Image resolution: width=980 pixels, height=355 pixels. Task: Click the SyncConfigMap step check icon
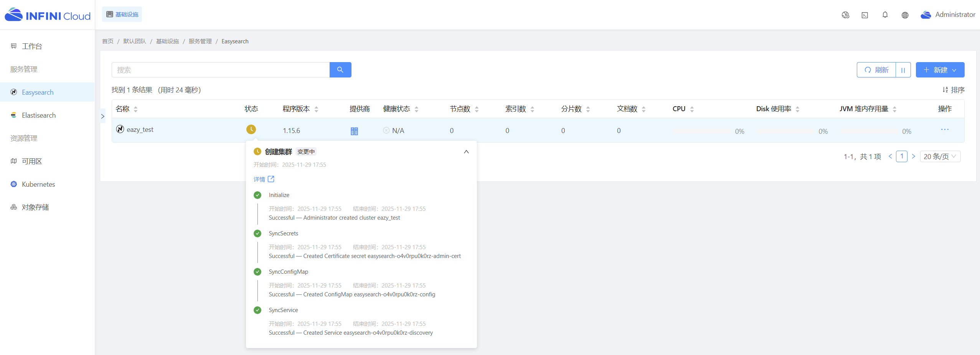pos(257,272)
